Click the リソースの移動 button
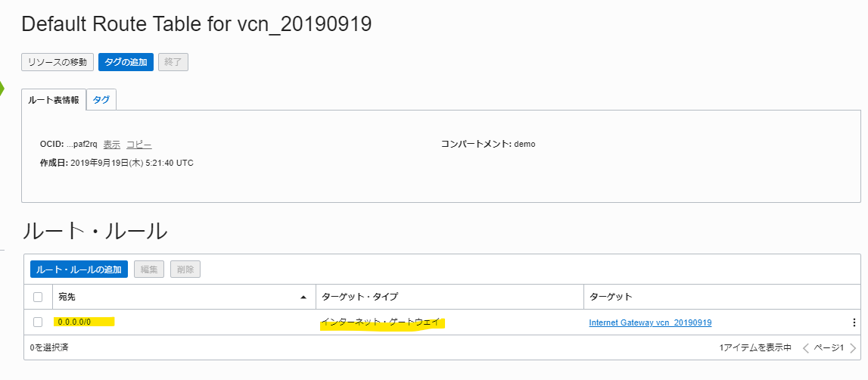Image resolution: width=868 pixels, height=380 pixels. pos(58,62)
